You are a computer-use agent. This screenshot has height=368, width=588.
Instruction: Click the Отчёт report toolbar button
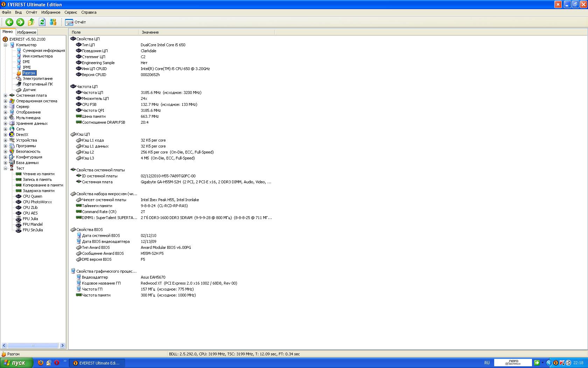click(x=75, y=22)
